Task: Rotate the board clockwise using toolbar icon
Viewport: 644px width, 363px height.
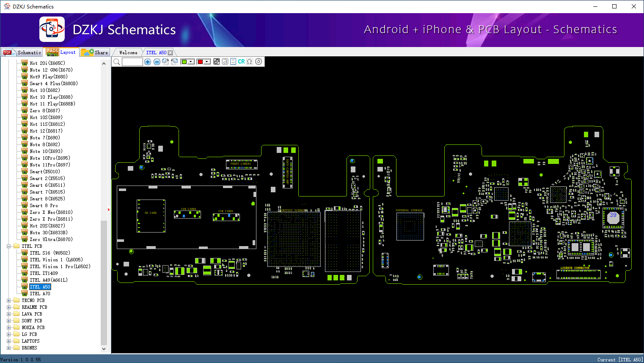Action: coord(165,62)
